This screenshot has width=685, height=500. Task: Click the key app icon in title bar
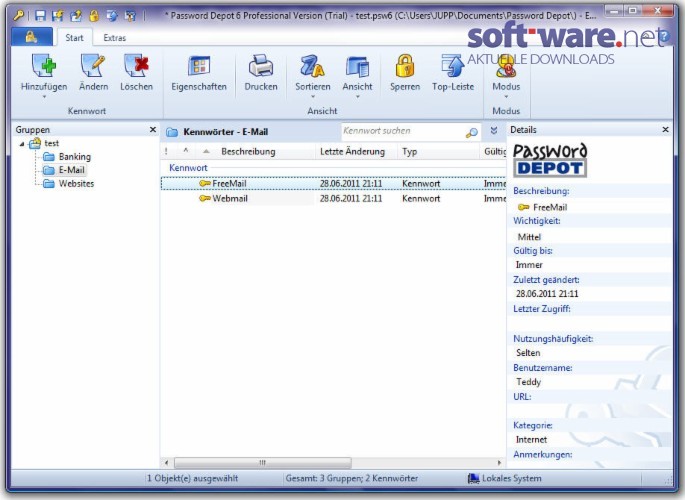[18, 16]
